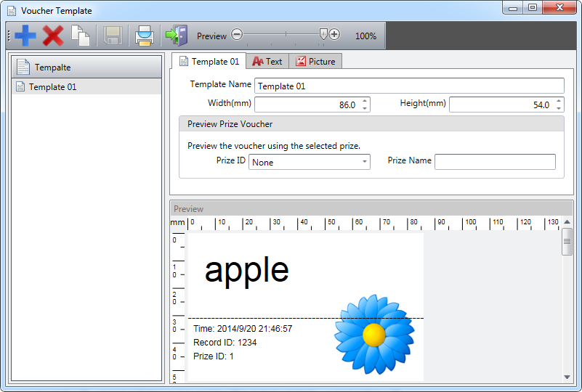582x392 pixels.
Task: Click the zoom in plus icon
Action: pyautogui.click(x=334, y=35)
